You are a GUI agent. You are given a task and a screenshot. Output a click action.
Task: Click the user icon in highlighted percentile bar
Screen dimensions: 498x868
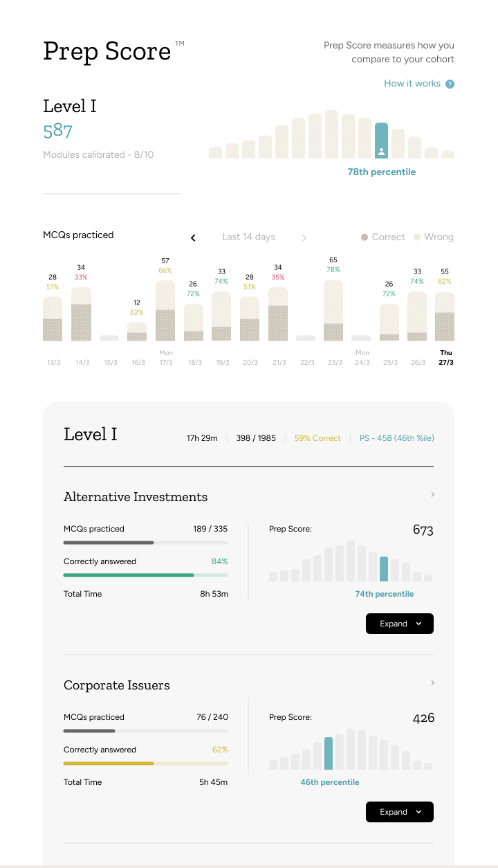[x=381, y=151]
